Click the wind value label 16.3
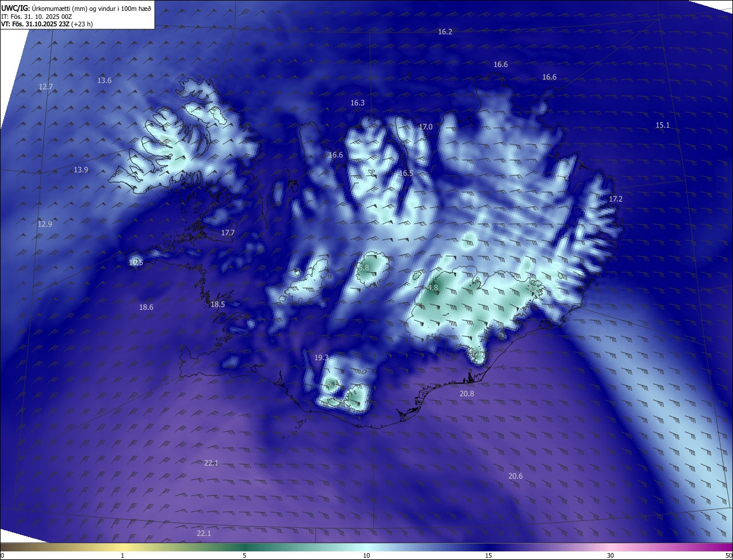Image resolution: width=733 pixels, height=560 pixels. pos(357,103)
